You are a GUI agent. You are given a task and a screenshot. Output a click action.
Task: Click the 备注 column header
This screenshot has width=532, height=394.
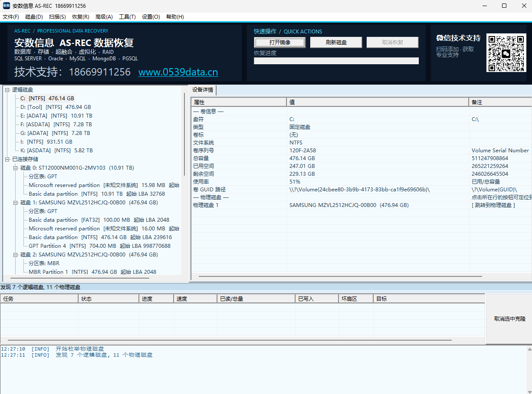[x=501, y=102]
